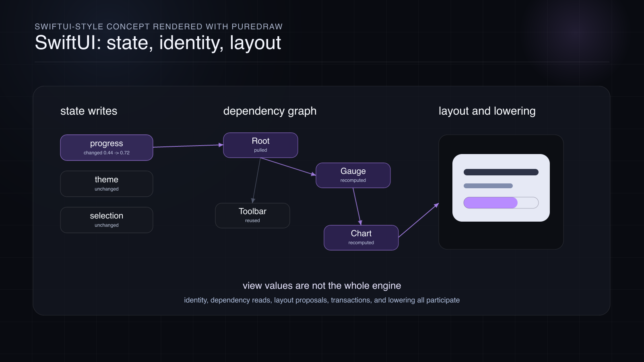The width and height of the screenshot is (644, 362).
Task: Click 'SWIFTUI-STYLE CONCEPT RENDERED WITH PUREDRAW' subtitle
Action: tap(159, 27)
